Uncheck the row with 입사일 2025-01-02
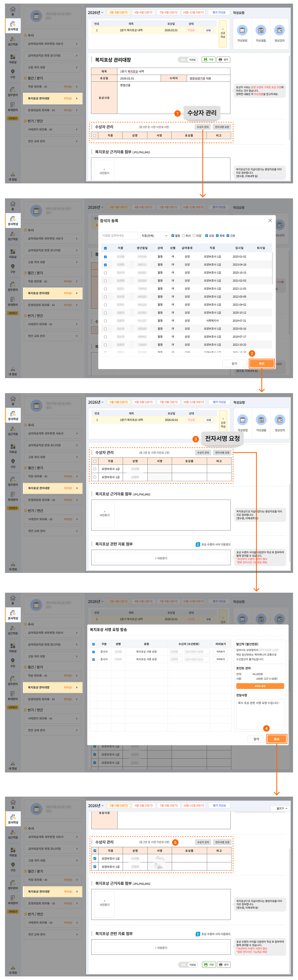This screenshot has height=980, width=298. [105, 257]
